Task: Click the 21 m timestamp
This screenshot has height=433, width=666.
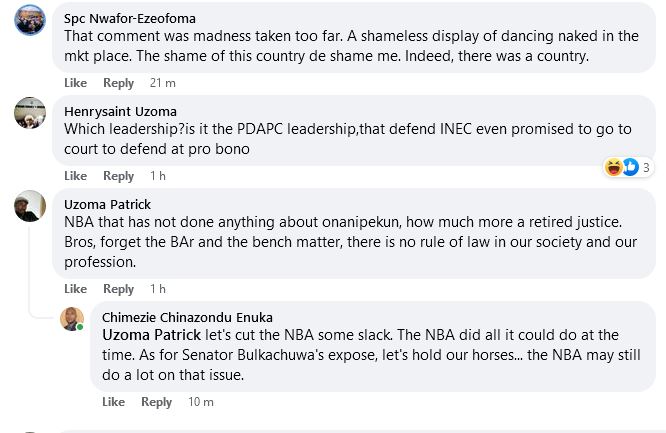Action: pos(162,83)
